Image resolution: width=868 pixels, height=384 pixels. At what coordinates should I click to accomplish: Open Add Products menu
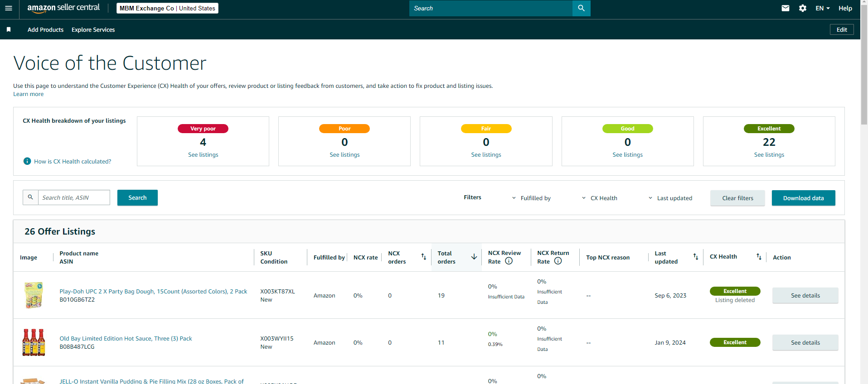45,29
